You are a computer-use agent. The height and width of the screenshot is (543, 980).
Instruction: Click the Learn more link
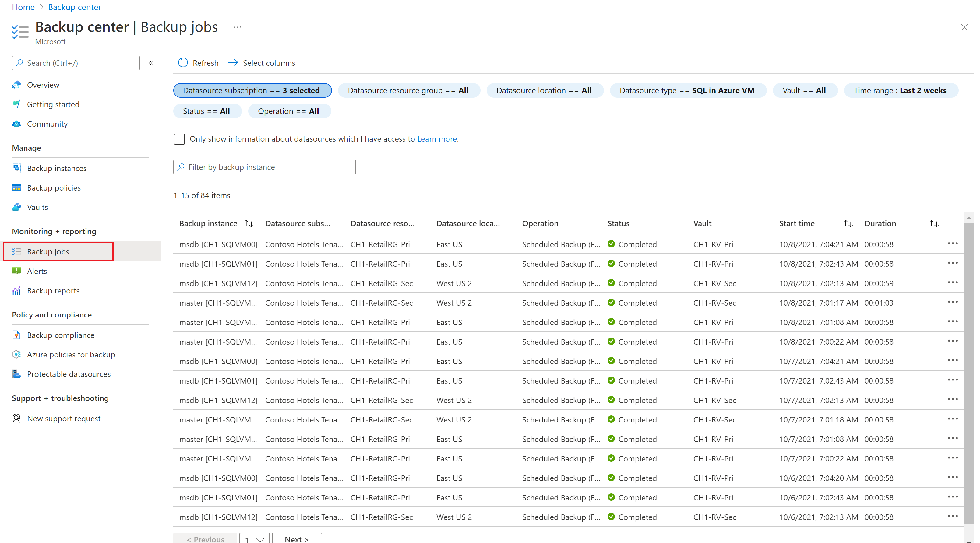[436, 139]
